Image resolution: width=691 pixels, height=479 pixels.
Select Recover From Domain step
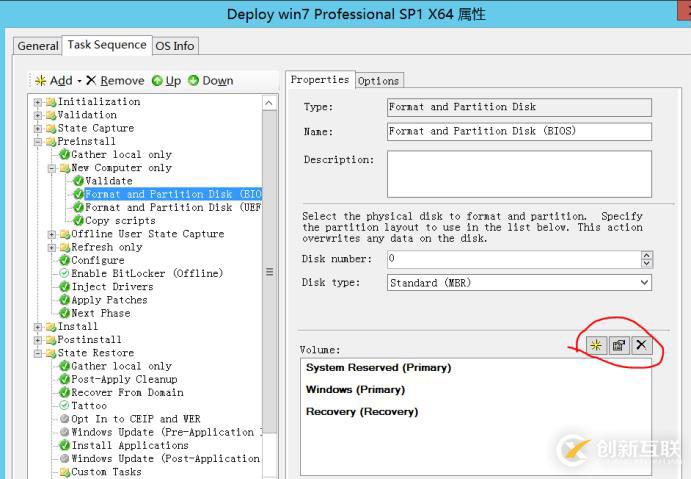click(127, 393)
